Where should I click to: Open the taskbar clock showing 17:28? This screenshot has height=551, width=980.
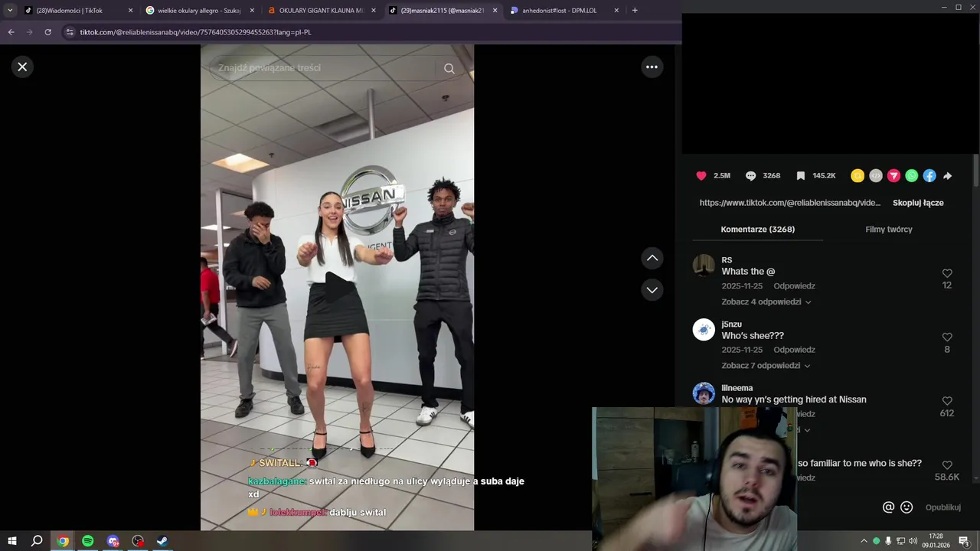click(x=936, y=541)
